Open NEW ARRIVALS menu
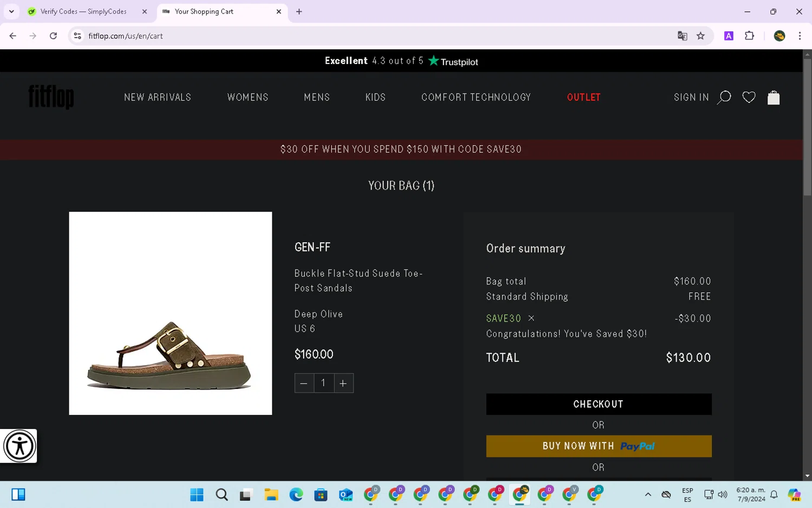 click(158, 97)
